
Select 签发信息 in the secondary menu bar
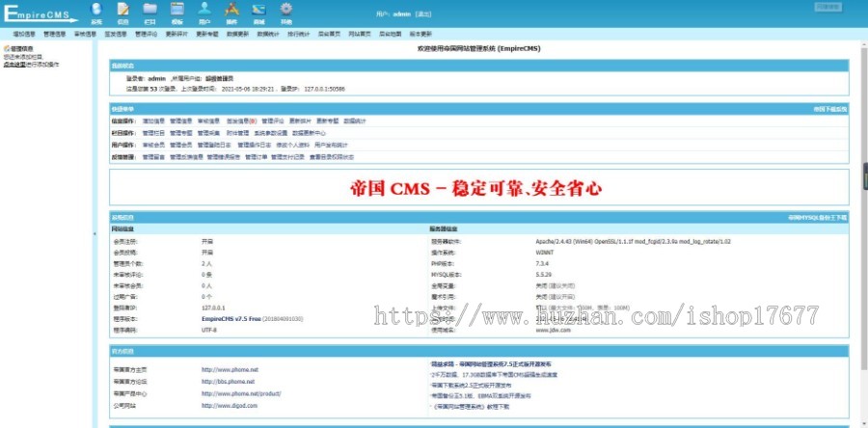[x=115, y=35]
